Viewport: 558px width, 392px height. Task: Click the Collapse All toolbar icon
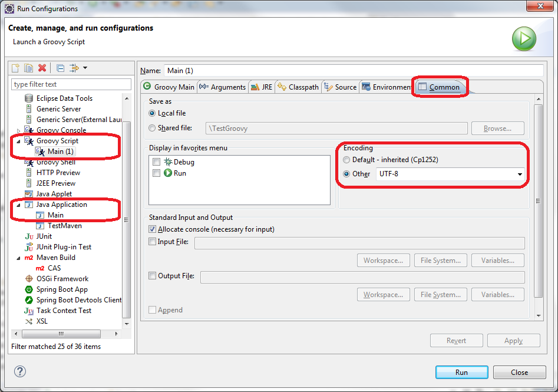point(61,68)
